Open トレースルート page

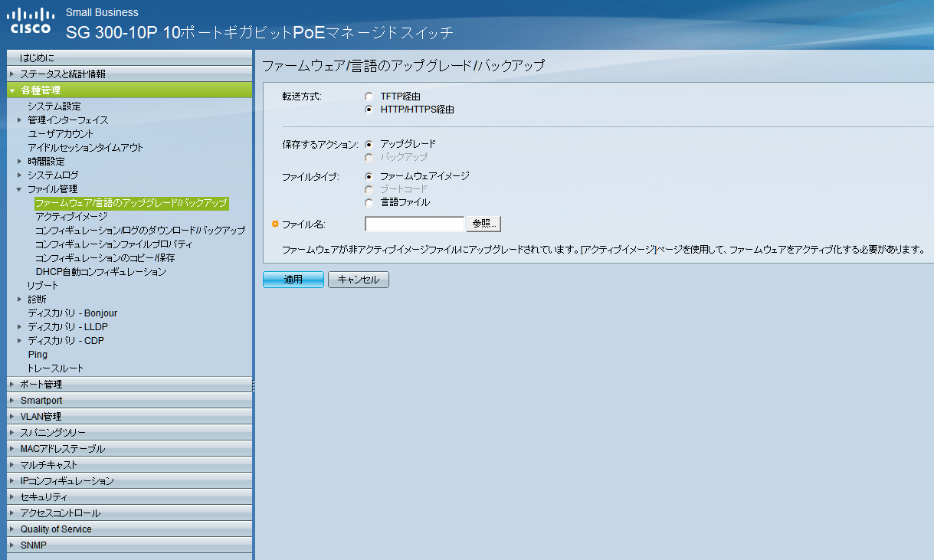(56, 368)
